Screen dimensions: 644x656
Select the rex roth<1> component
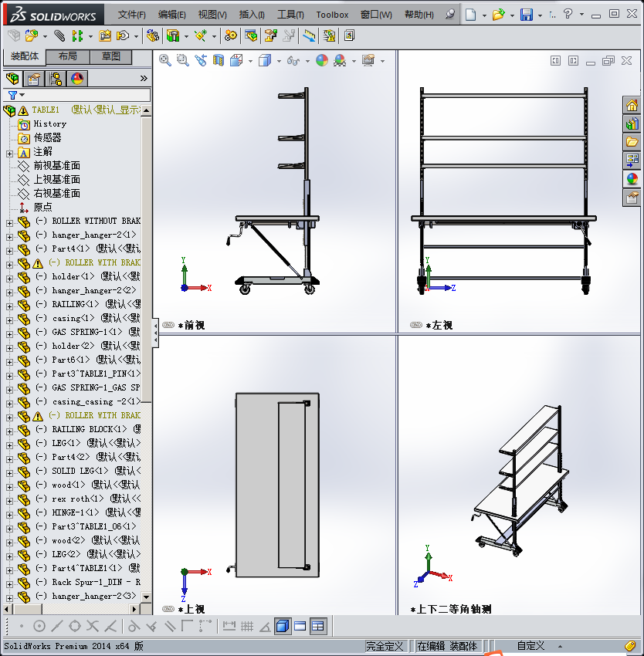(x=77, y=499)
